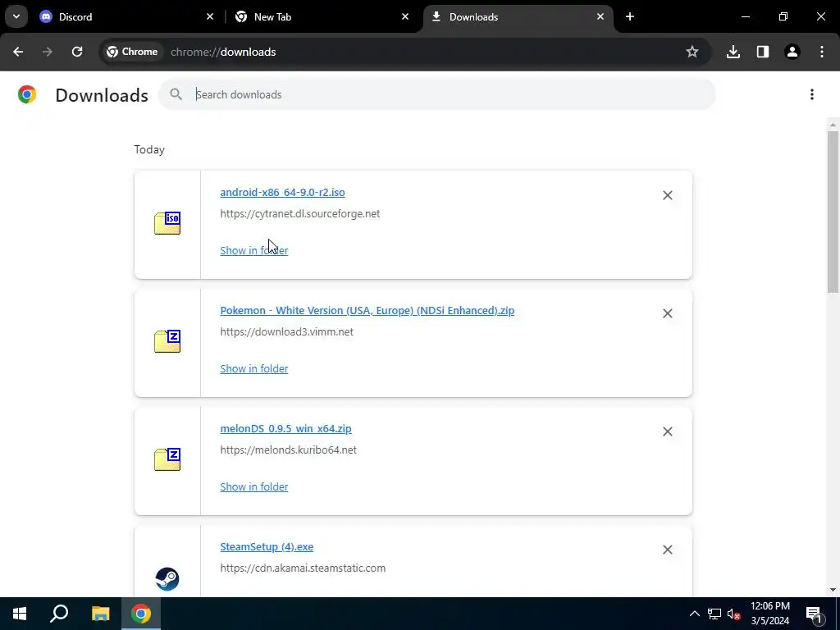The width and height of the screenshot is (840, 630).
Task: Click the page vertical scrollbar thumb
Action: (833, 212)
